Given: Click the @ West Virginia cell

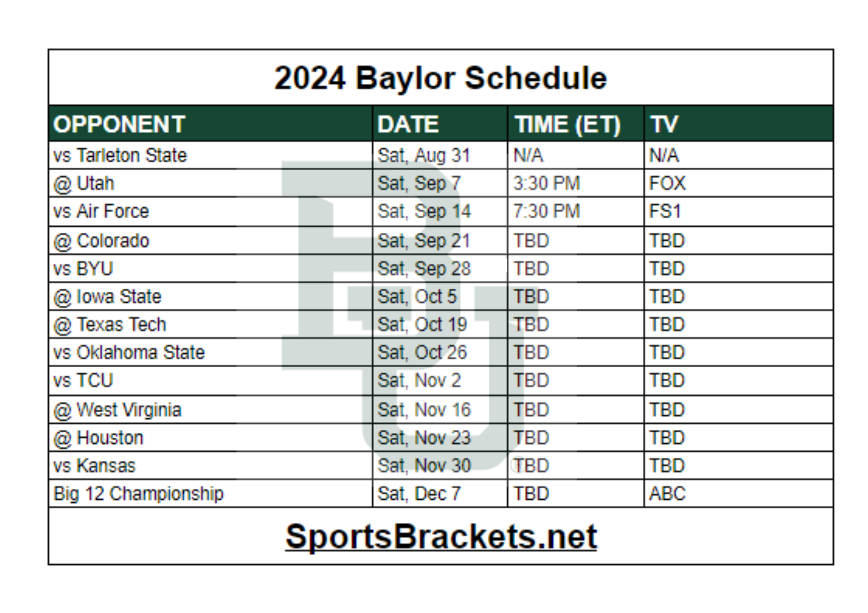Looking at the screenshot, I should 117,410.
